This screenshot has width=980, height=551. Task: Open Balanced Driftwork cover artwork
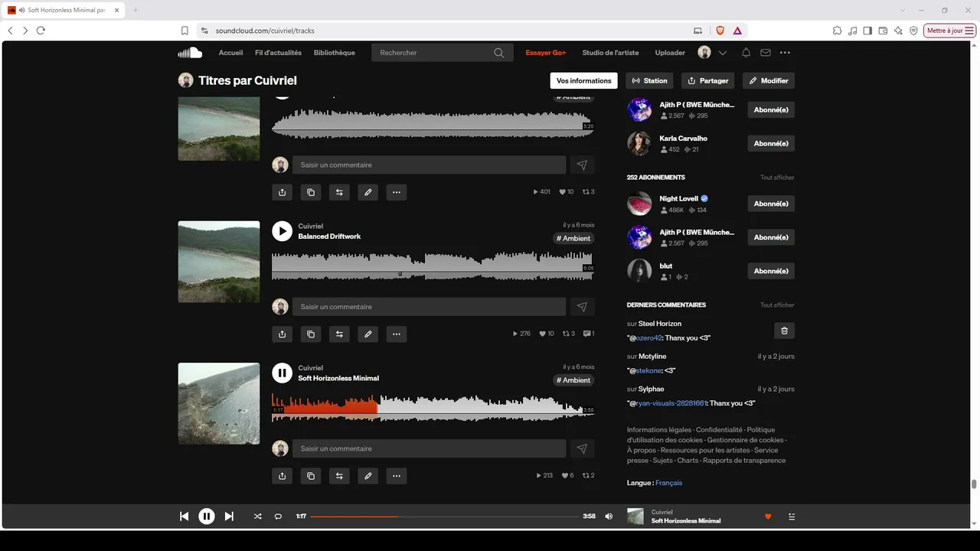pos(219,262)
